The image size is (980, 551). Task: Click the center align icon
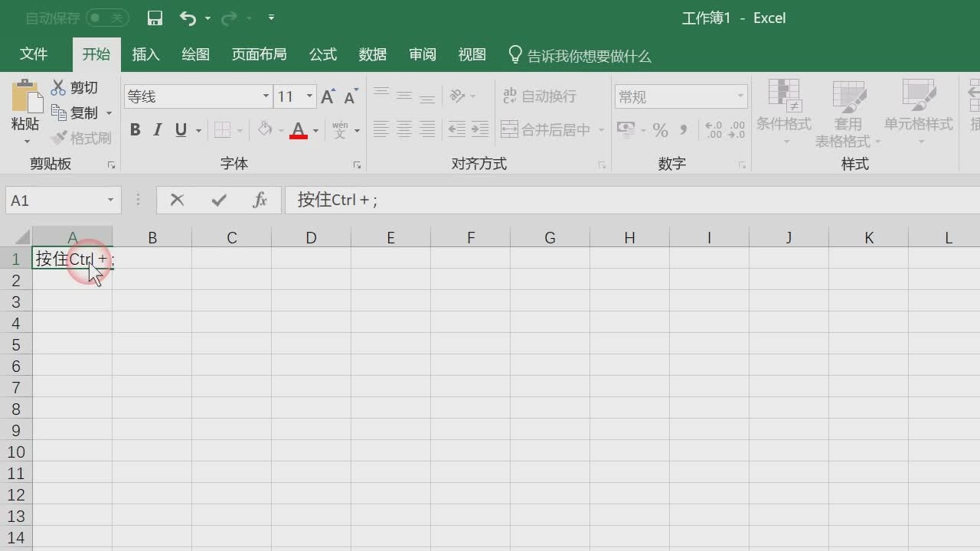404,129
